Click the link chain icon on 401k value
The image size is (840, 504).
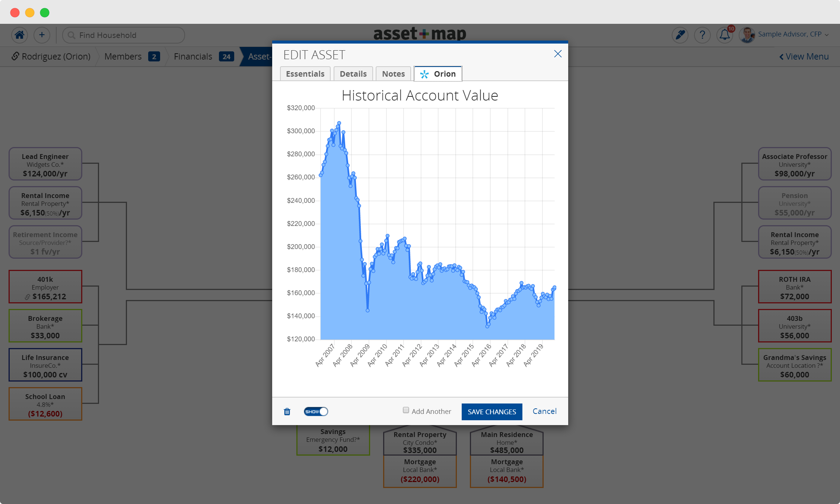pos(27,296)
